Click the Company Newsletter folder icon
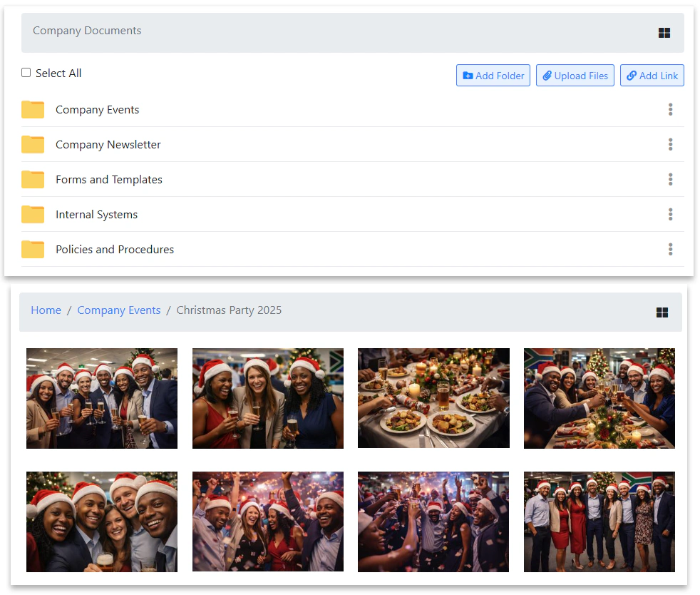Screen dimensions: 700x595 33,145
